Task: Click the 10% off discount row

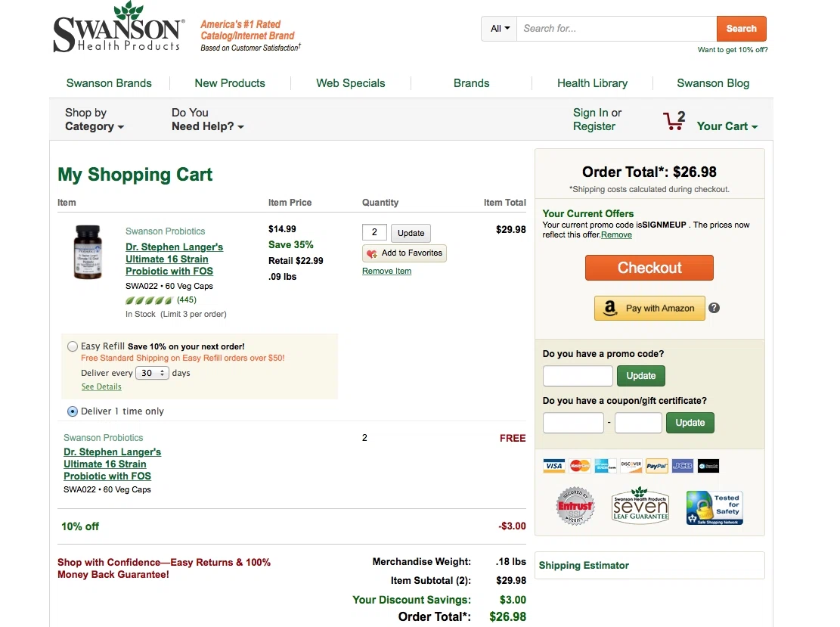Action: point(292,526)
